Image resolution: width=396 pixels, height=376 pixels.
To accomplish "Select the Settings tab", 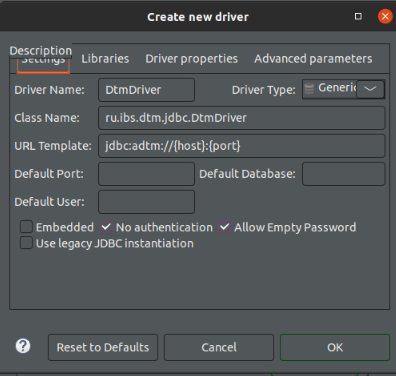I will click(x=43, y=64).
